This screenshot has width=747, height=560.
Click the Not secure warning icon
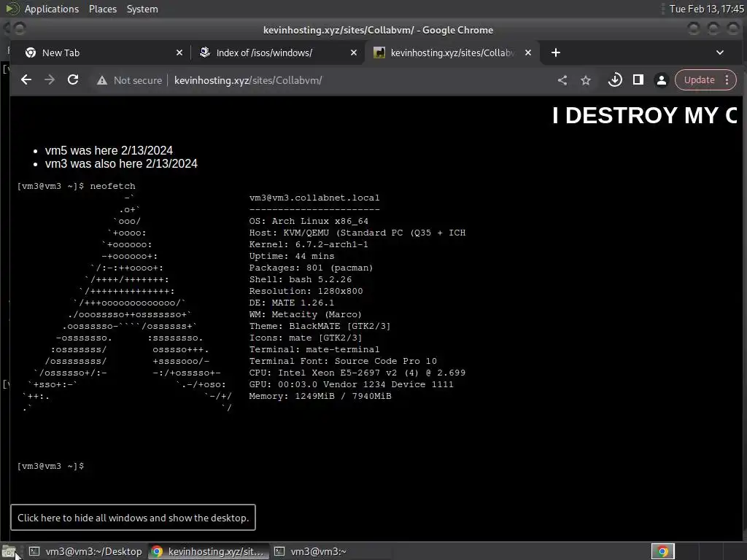[x=102, y=80]
